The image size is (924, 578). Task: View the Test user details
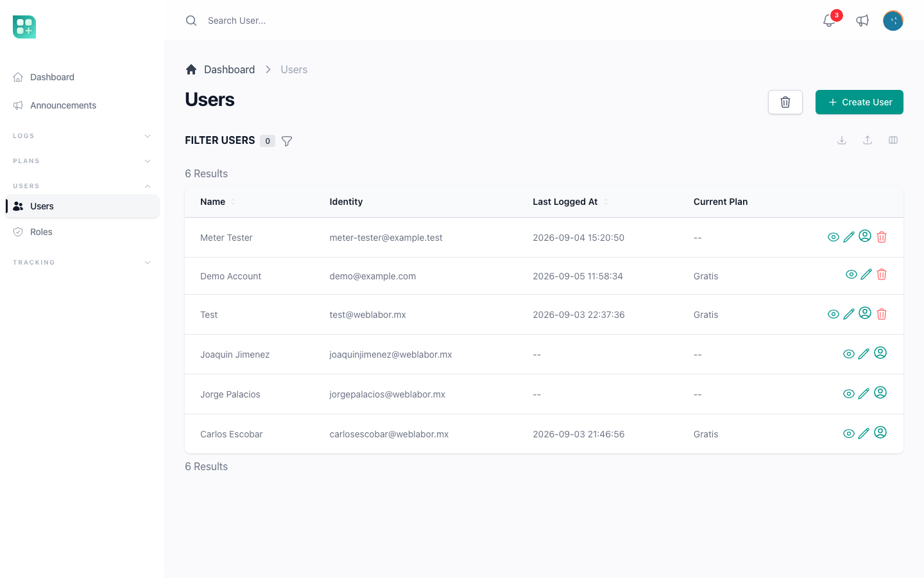click(x=834, y=314)
